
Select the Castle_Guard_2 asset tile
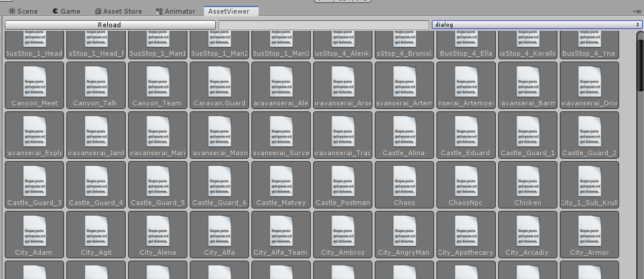coord(589,135)
